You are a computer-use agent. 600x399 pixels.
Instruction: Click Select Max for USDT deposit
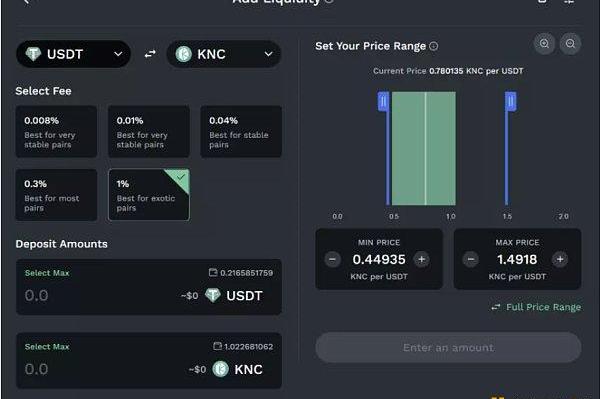point(47,273)
